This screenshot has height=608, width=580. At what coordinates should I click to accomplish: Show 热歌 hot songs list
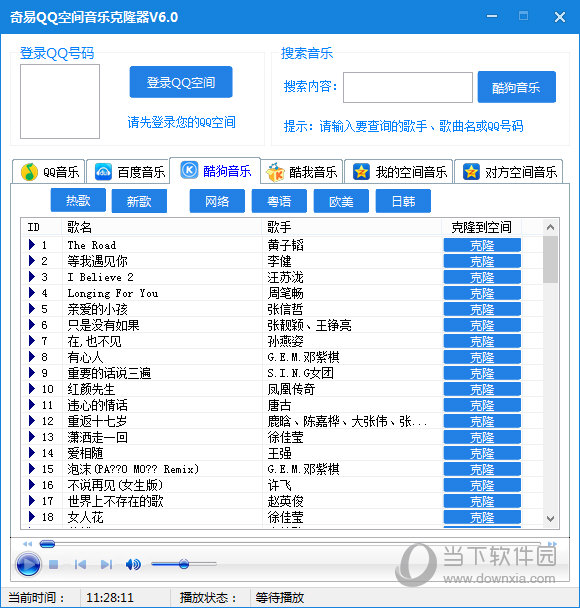[x=78, y=200]
